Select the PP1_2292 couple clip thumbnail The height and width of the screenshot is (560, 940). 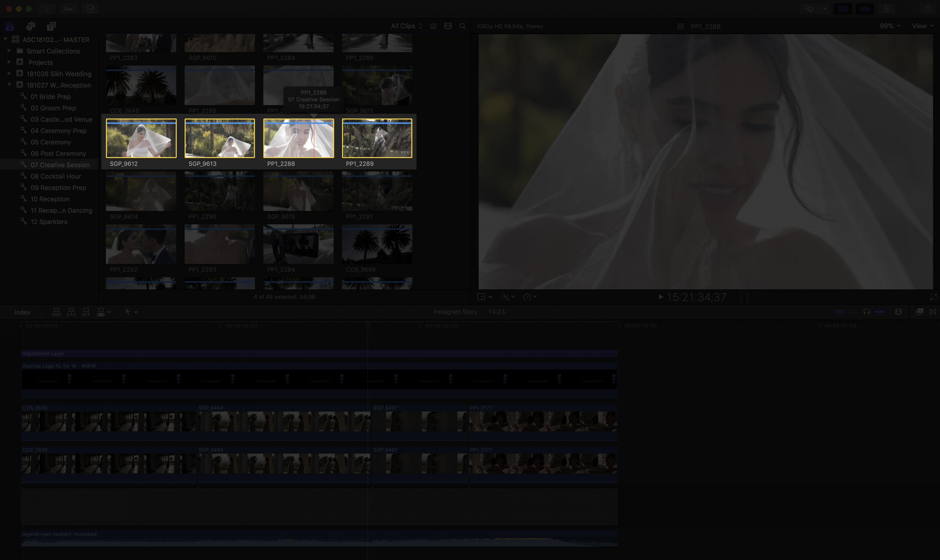141,244
